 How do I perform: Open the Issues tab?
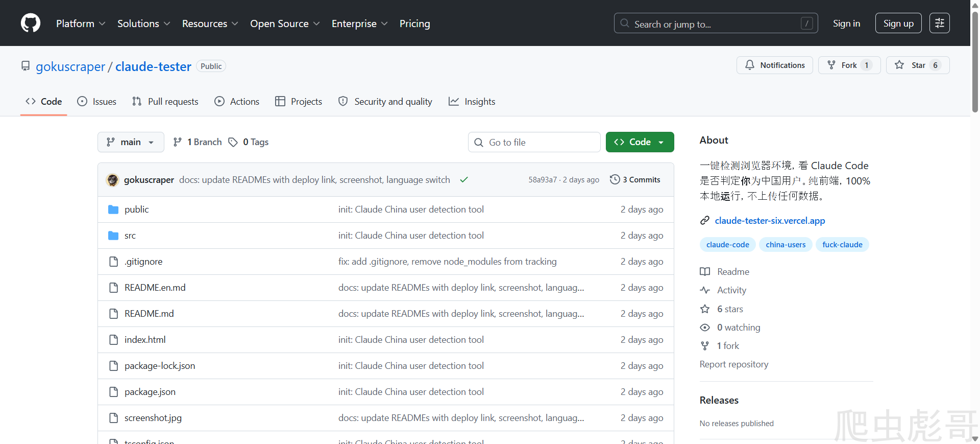tap(97, 102)
